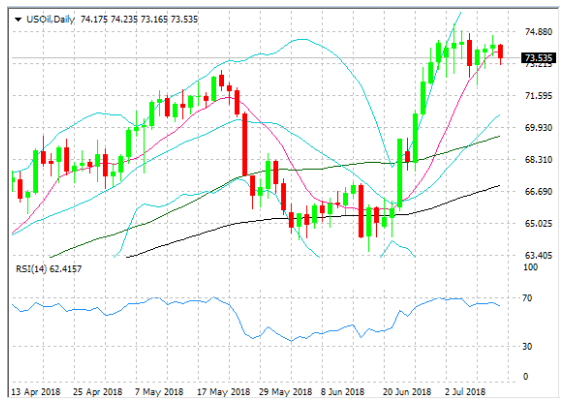Viewport: 569px width, 411px height.
Task: Click the RSI 0 scale label
Action: click(x=525, y=377)
